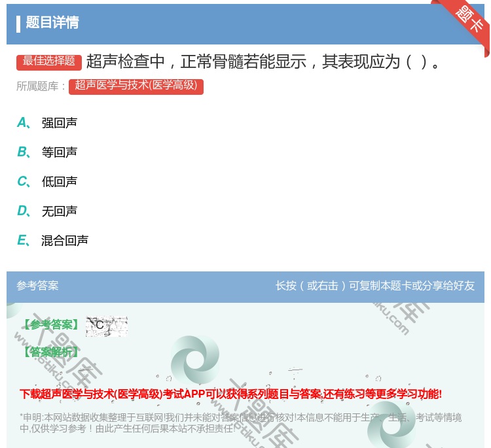This screenshot has width=491, height=448.
Task: Click the 【答案解析】 green label
Action: coord(51,352)
